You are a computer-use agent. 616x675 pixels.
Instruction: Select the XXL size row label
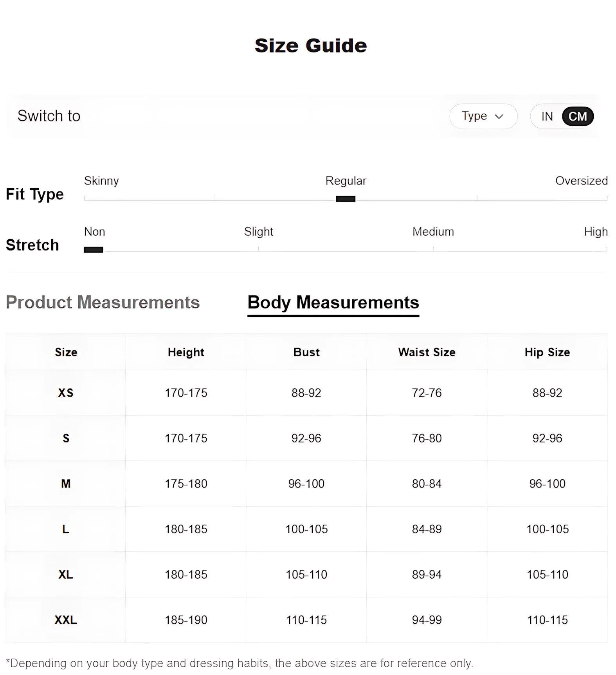66,620
